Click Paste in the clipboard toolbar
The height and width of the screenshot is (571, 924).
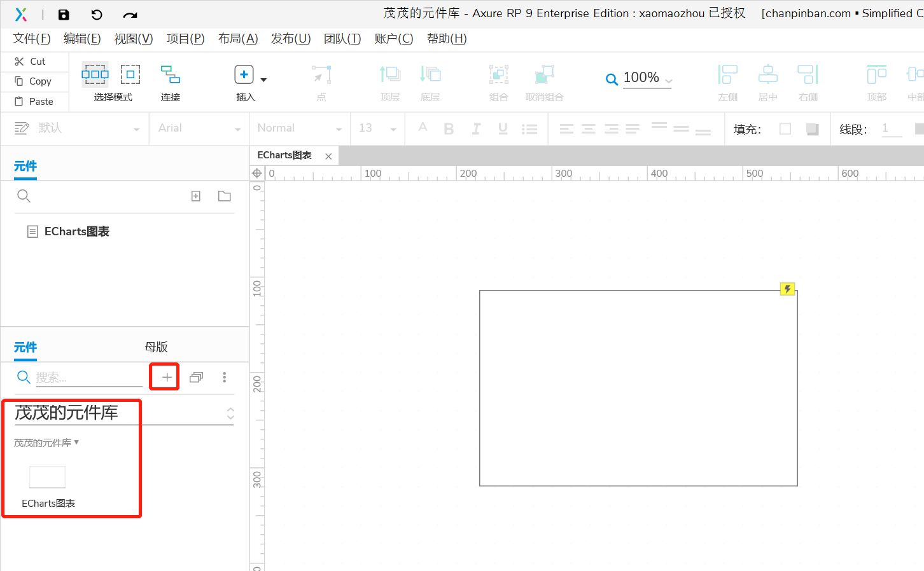34,102
